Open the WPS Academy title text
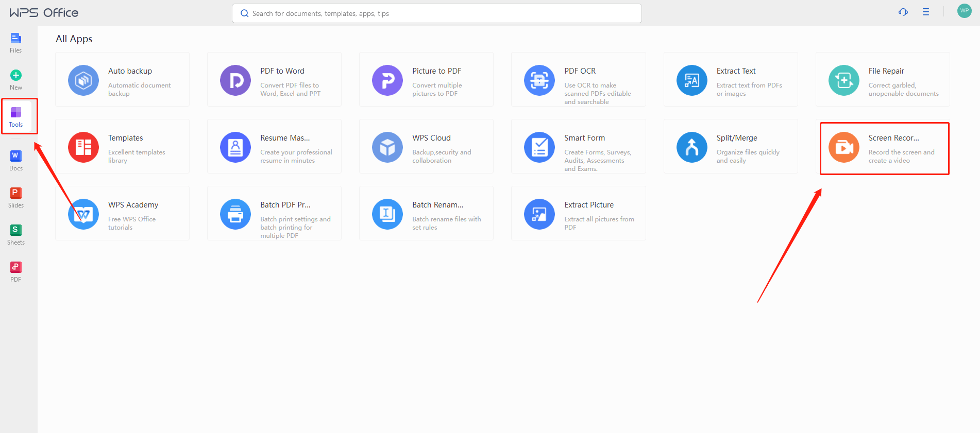 click(x=133, y=205)
